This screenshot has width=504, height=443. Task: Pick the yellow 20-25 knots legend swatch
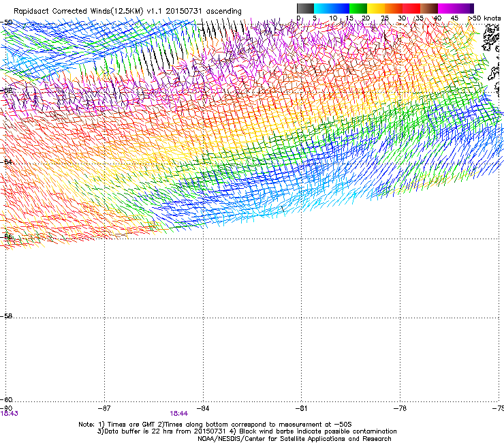click(376, 8)
